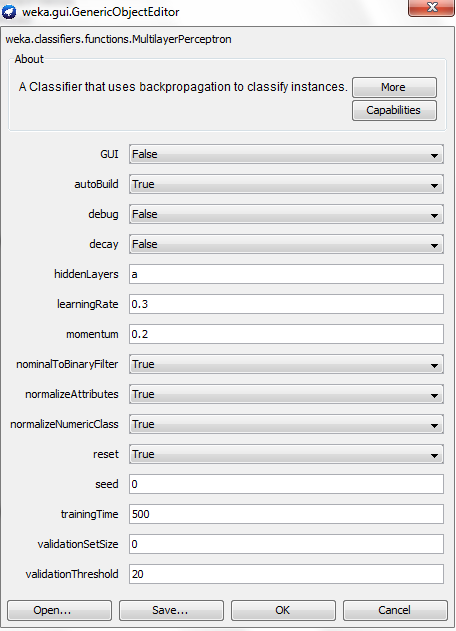Click the weka.gui.GenericObjectEditor window title
Screen dimensions: 456x631
click(101, 12)
